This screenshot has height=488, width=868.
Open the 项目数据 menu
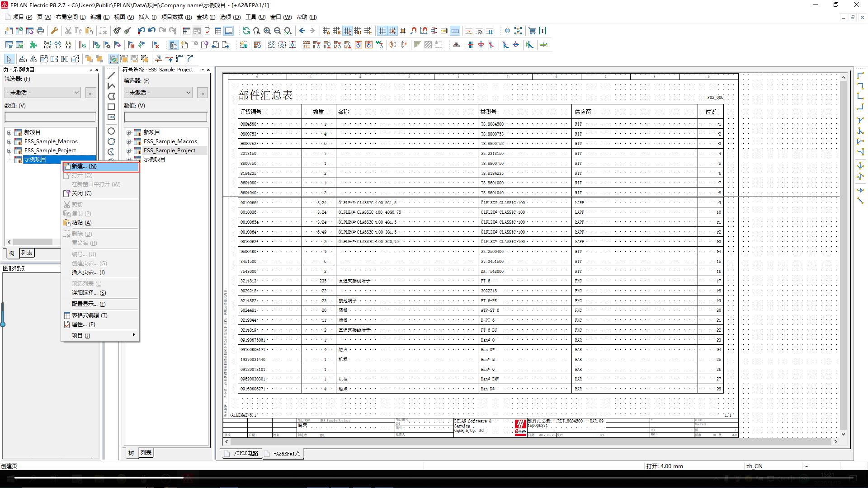[176, 17]
